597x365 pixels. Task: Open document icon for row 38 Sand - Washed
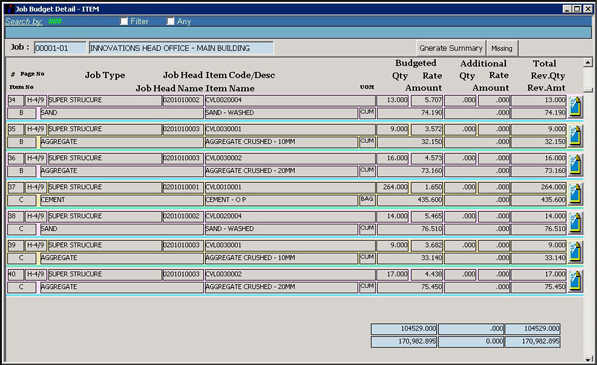pyautogui.click(x=575, y=223)
